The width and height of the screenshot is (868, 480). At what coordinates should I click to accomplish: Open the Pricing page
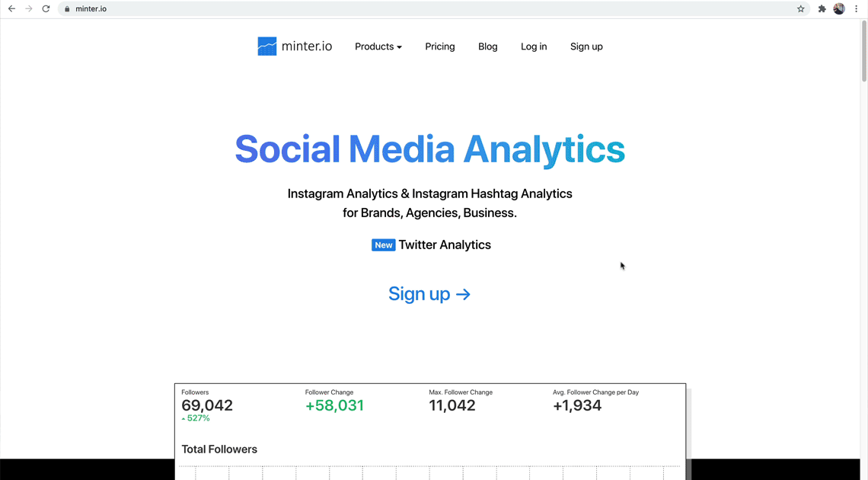coord(440,46)
